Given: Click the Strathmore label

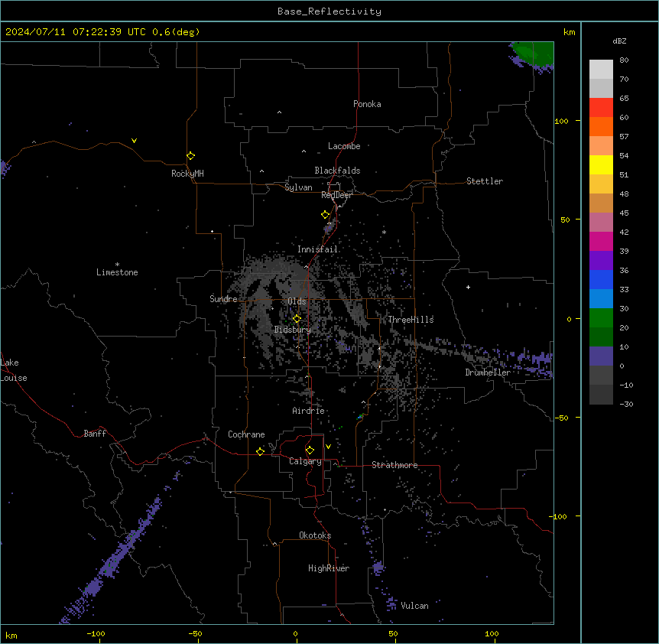Looking at the screenshot, I should (394, 465).
